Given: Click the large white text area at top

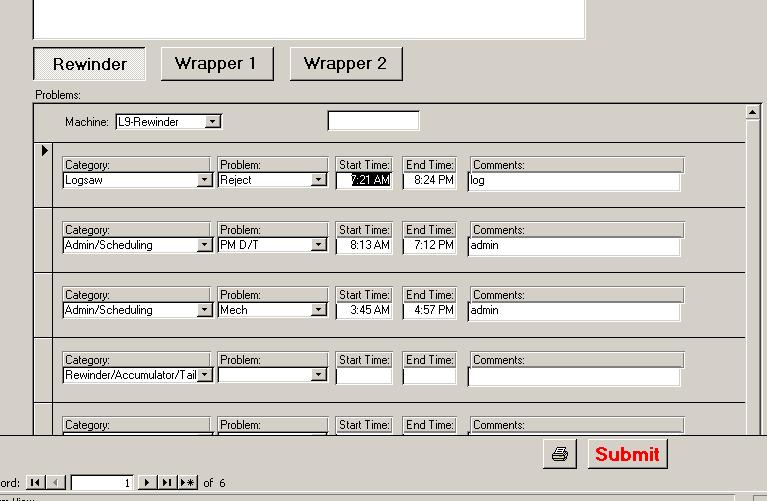Looking at the screenshot, I should coord(309,19).
